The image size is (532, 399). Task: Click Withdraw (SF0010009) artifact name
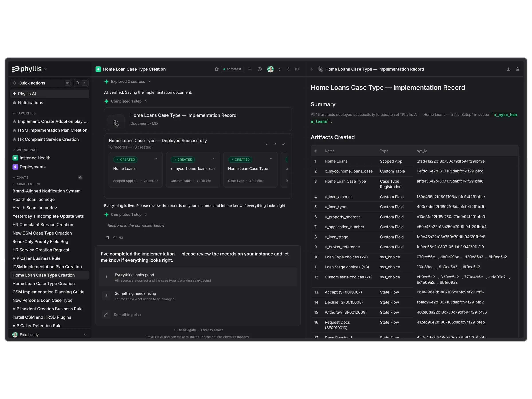click(x=346, y=312)
